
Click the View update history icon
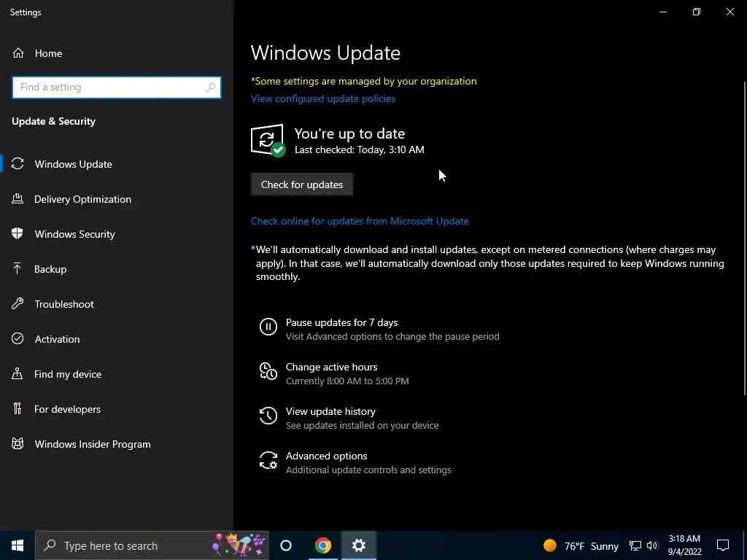click(x=268, y=416)
